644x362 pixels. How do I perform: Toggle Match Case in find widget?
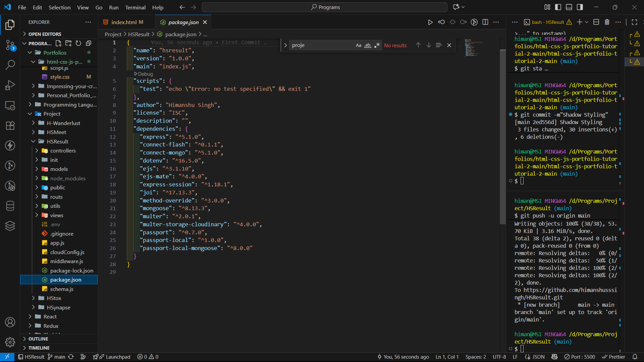pos(359,45)
